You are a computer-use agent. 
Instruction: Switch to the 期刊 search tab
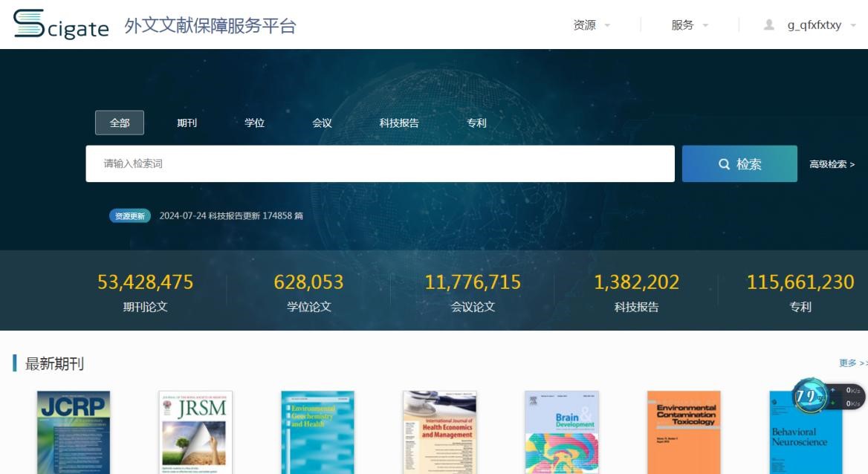click(187, 123)
